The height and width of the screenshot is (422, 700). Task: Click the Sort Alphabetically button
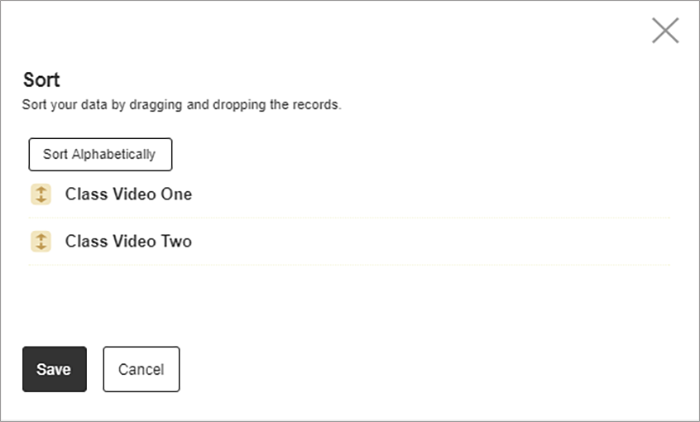pos(100,155)
